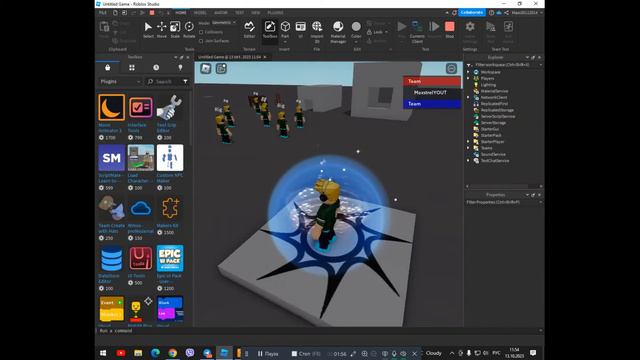Select Lighting in the Explorer tree
The height and width of the screenshot is (360, 640).
(488, 85)
